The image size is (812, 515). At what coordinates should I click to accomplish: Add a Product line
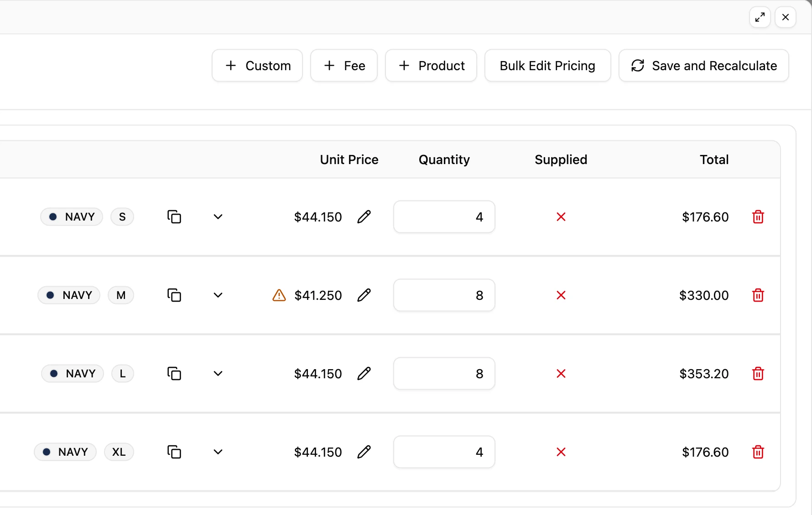tap(431, 66)
